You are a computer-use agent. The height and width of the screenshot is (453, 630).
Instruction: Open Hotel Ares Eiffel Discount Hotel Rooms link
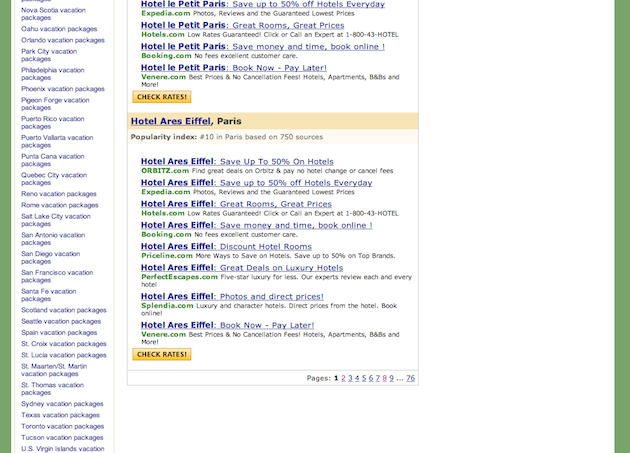point(226,247)
